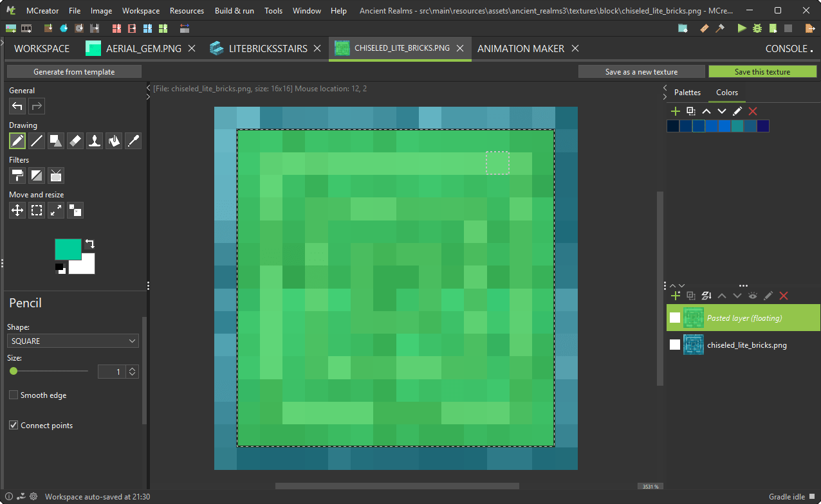Uncheck the Connect points checkbox

[14, 426]
